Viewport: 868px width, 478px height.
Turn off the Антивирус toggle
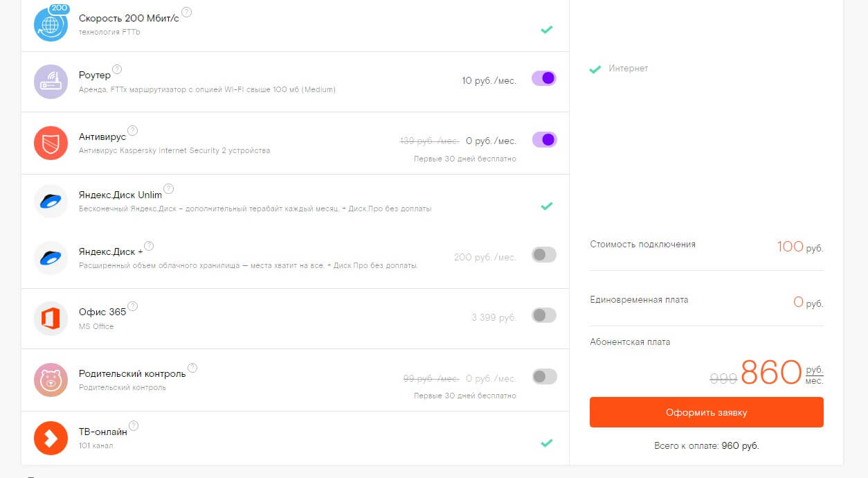pyautogui.click(x=543, y=140)
